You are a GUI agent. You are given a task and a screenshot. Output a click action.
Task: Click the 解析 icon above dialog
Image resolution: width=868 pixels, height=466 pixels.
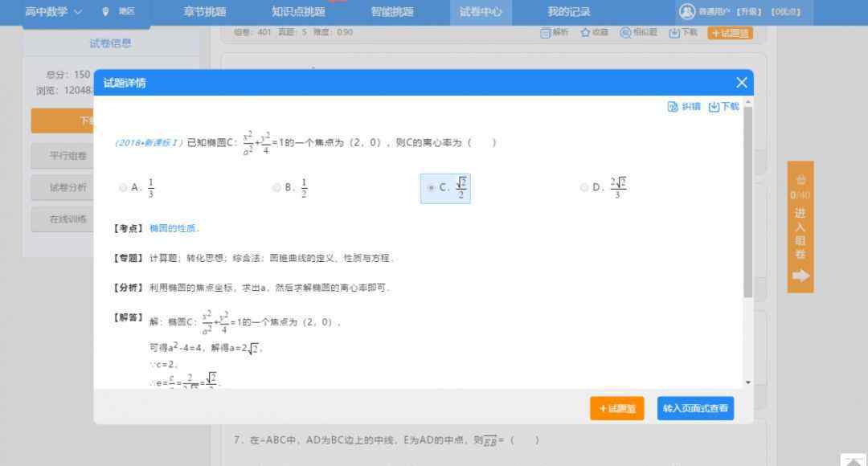pos(546,33)
